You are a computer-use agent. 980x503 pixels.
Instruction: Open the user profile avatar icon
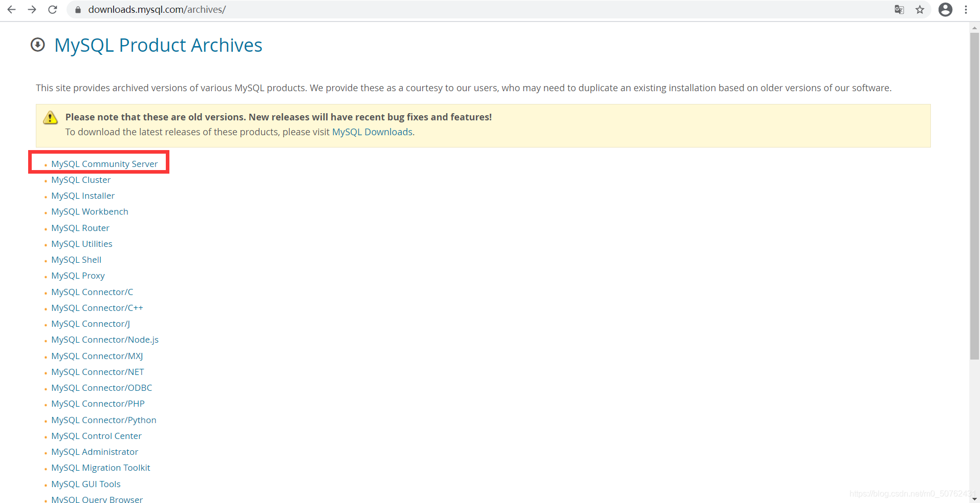945,10
